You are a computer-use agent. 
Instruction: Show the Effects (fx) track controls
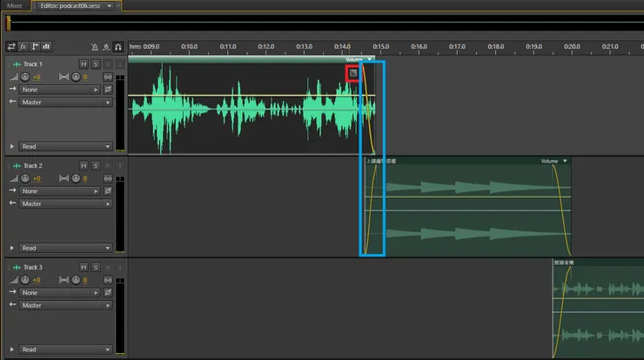click(x=23, y=46)
